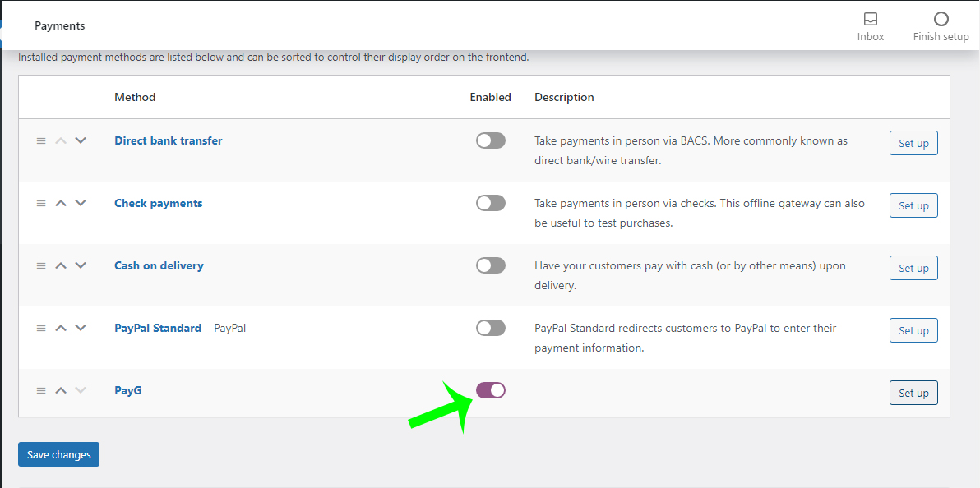Disable the PayG payment toggle
Image resolution: width=980 pixels, height=488 pixels.
pyautogui.click(x=491, y=390)
